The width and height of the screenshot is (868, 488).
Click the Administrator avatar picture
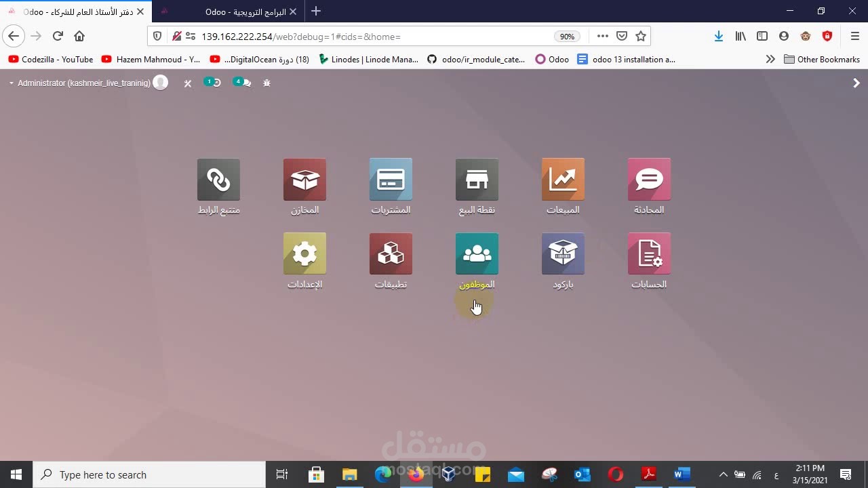coord(161,83)
